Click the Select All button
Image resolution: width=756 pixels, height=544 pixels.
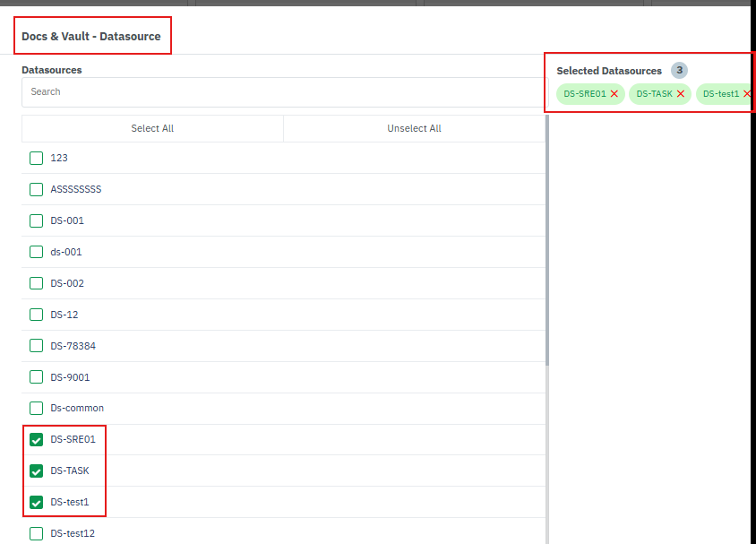pyautogui.click(x=152, y=128)
